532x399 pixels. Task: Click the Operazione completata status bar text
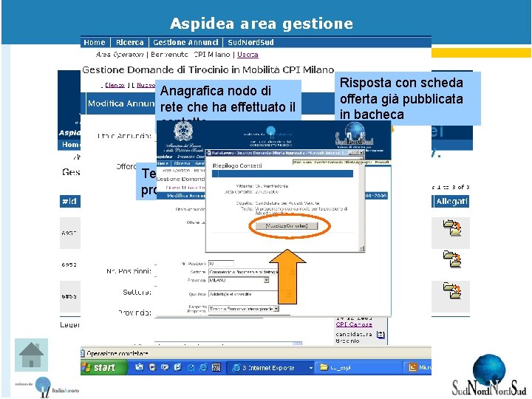pyautogui.click(x=117, y=353)
